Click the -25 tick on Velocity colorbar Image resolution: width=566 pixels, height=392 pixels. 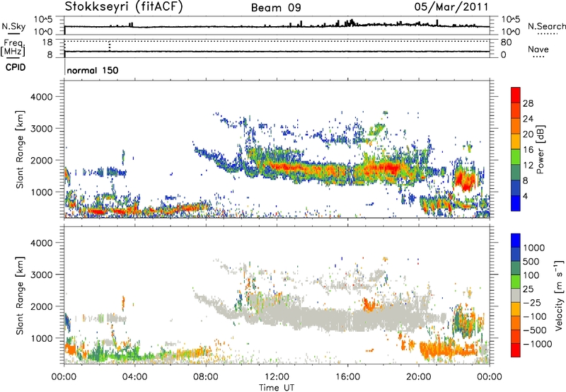[x=531, y=302]
